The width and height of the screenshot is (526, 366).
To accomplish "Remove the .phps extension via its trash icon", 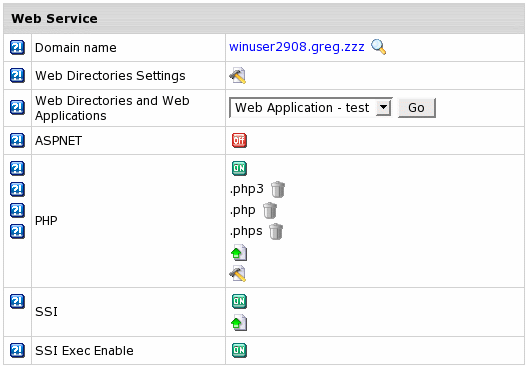I will [276, 231].
